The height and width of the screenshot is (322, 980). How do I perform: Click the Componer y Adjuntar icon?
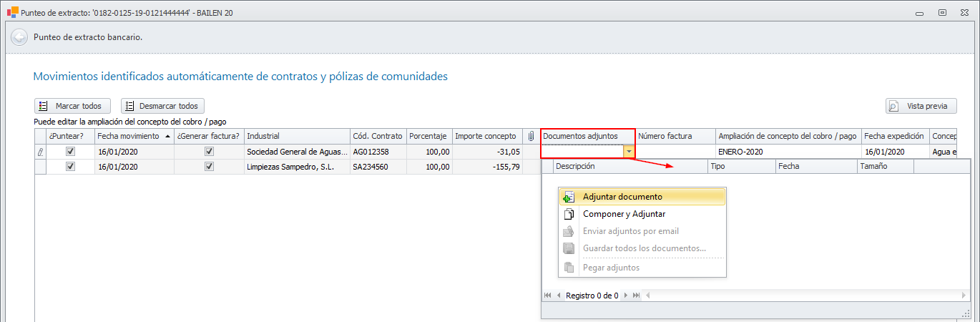pyautogui.click(x=569, y=214)
